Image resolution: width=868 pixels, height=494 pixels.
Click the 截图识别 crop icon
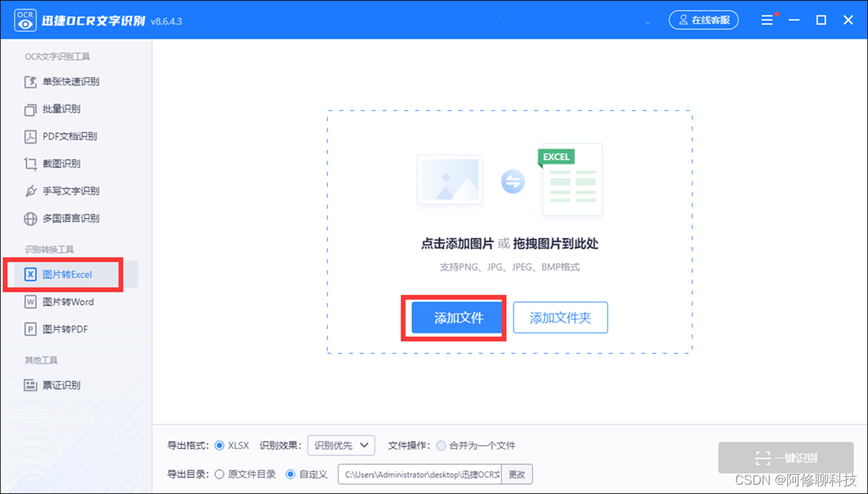[x=31, y=163]
